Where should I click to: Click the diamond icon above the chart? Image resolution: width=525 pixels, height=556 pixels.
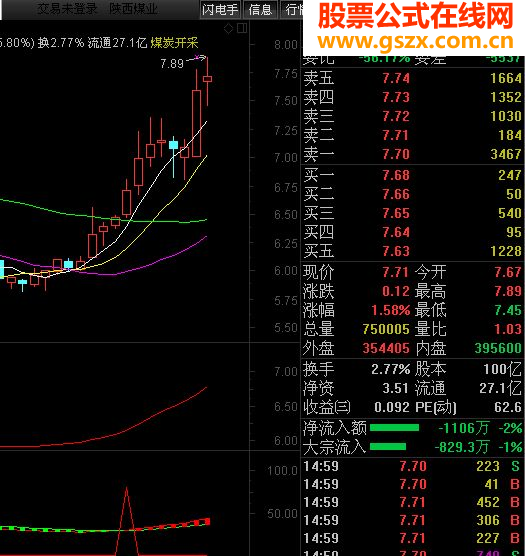(229, 28)
